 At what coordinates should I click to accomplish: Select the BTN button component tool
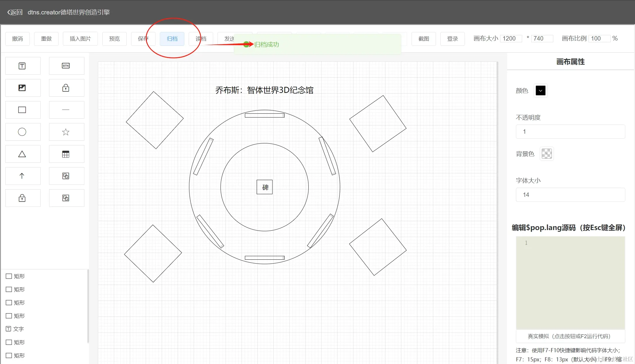click(x=66, y=66)
